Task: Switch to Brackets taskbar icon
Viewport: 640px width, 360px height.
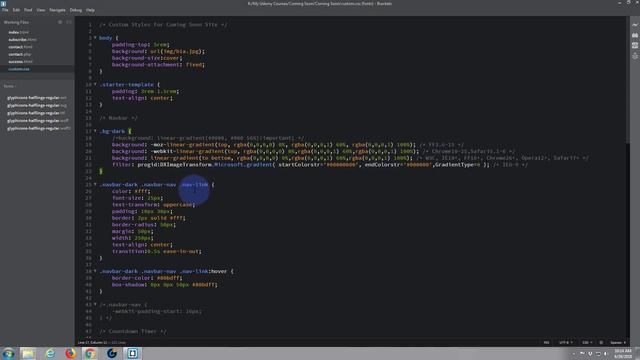Action: click(132, 353)
